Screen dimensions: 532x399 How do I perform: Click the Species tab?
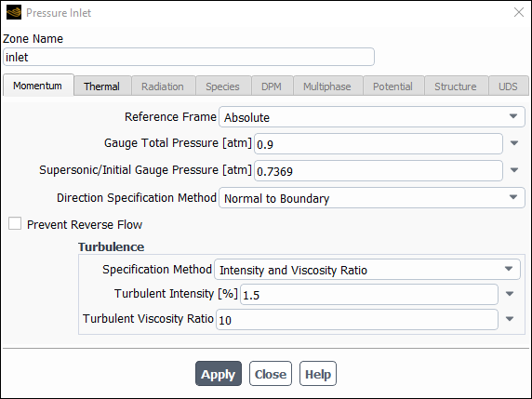pyautogui.click(x=223, y=86)
